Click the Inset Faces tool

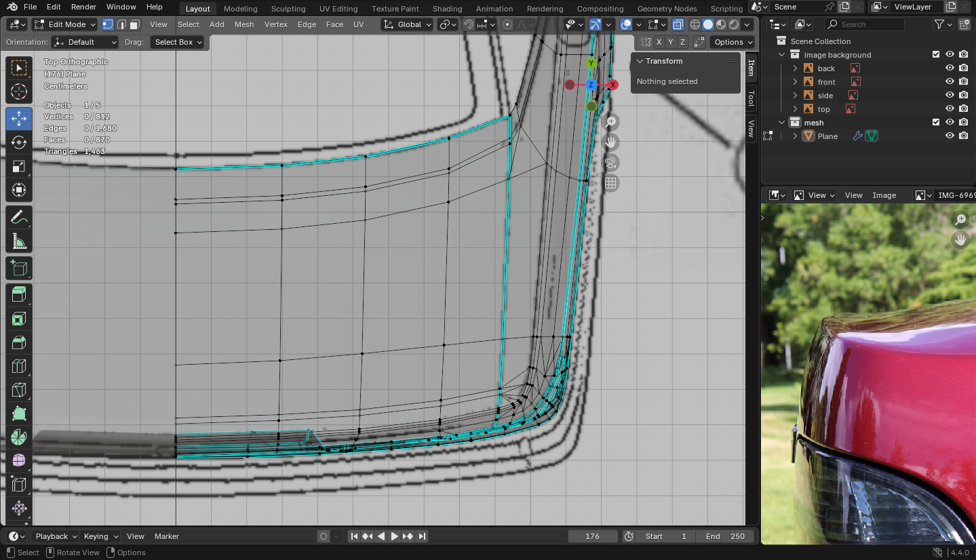tap(19, 318)
